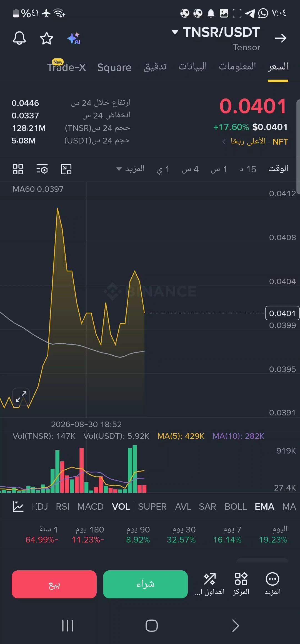The height and width of the screenshot is (644, 300).
Task: Tap the Android back chevron
Action: click(236, 626)
